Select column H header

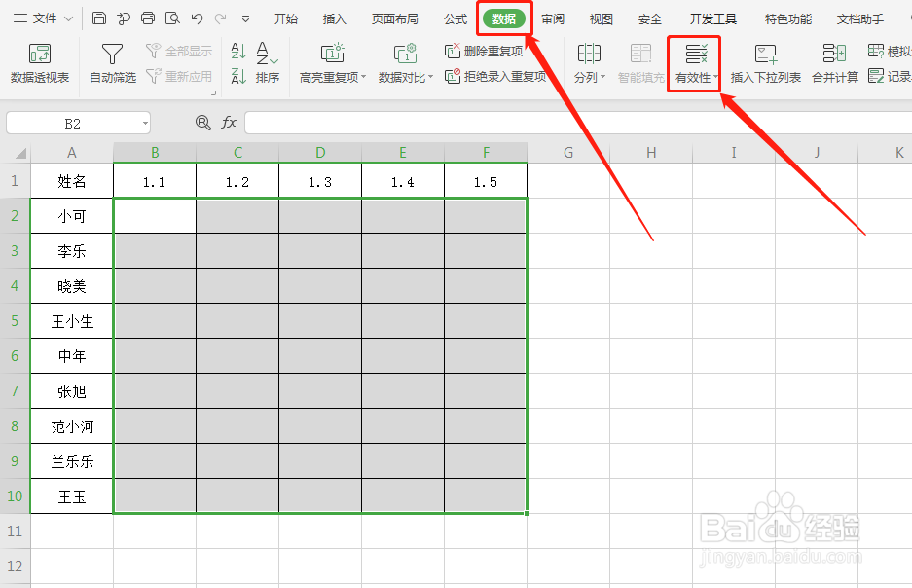[651, 153]
